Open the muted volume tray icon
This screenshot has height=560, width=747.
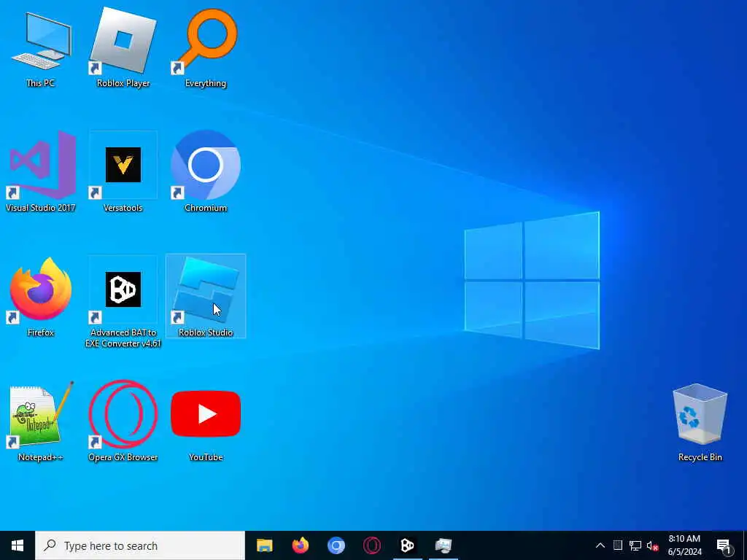click(652, 545)
